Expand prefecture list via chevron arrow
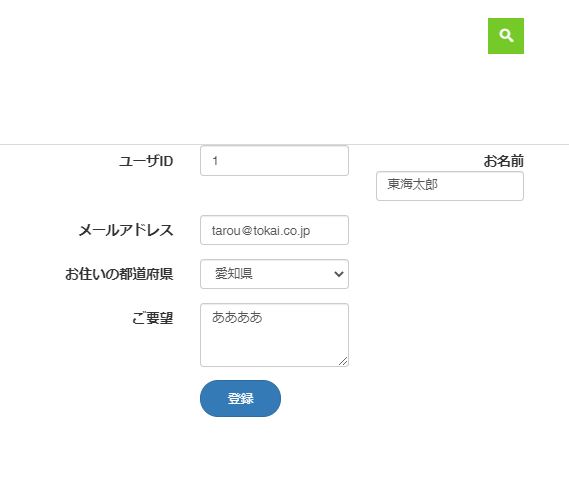The image size is (569, 482). click(339, 274)
